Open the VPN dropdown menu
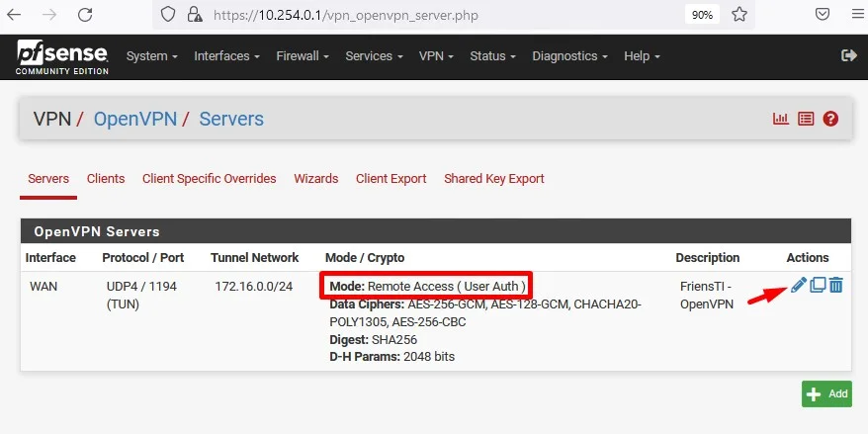The height and width of the screenshot is (434, 868). 436,56
